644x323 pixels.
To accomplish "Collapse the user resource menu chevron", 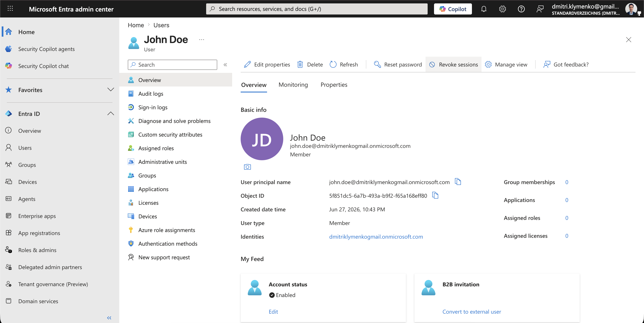I will tap(225, 65).
